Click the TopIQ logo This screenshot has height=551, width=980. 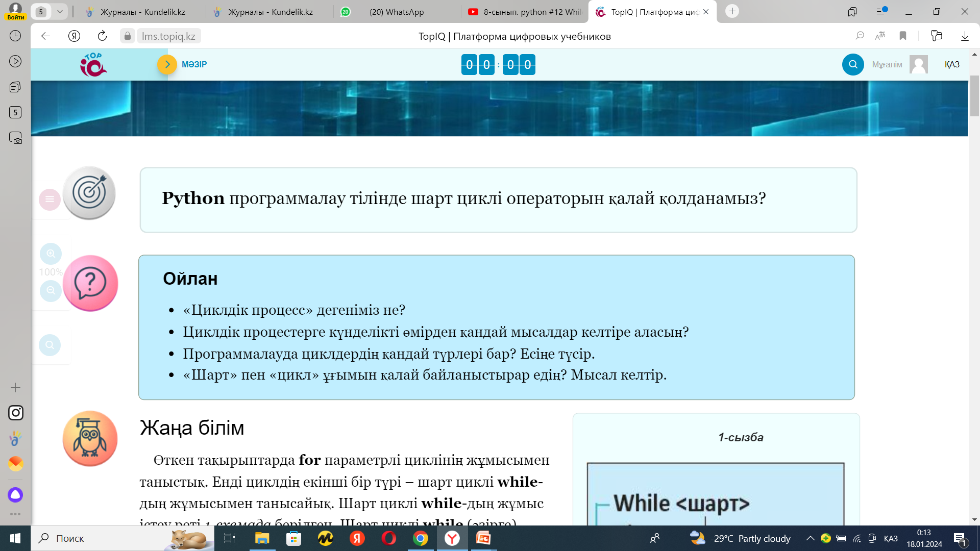click(93, 65)
